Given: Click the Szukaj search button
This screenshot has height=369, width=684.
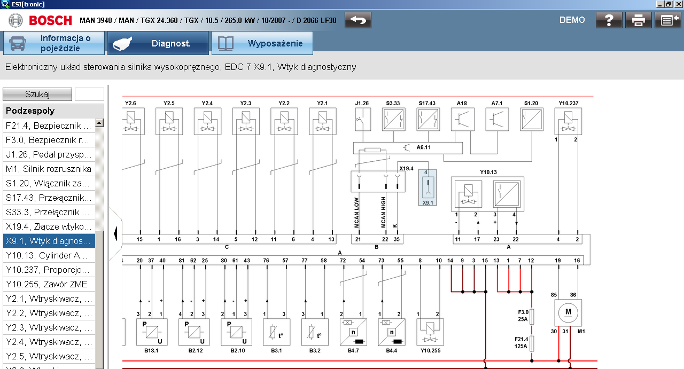Looking at the screenshot, I should pyautogui.click(x=37, y=94).
